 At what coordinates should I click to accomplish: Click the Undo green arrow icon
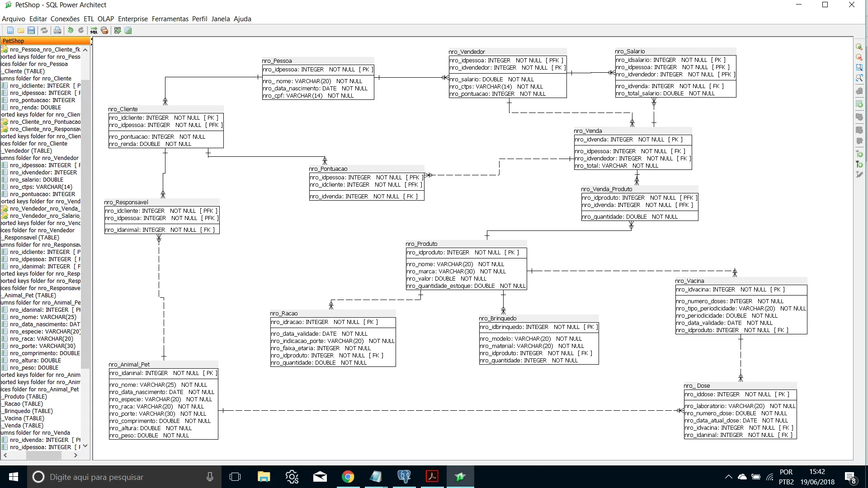point(71,31)
